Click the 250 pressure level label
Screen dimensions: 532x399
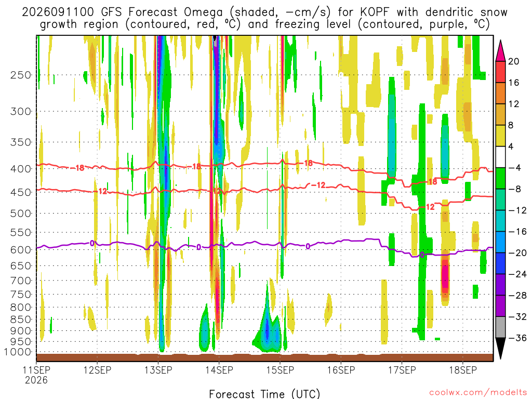pos(21,75)
